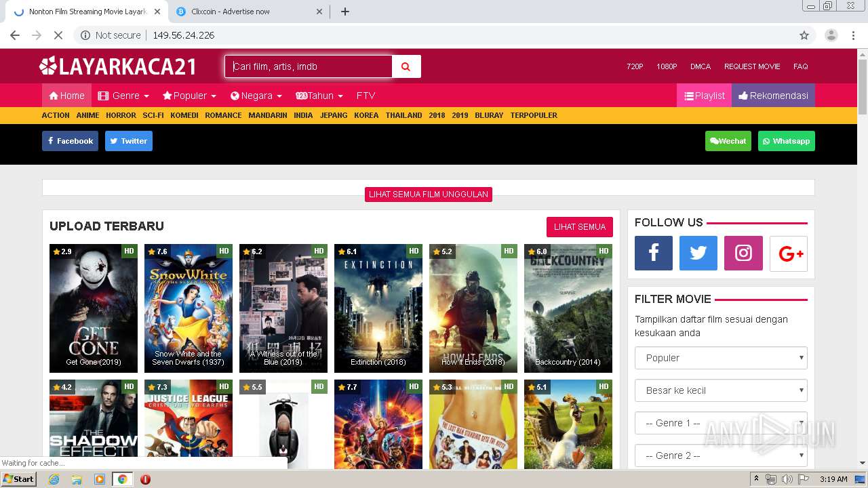868x488 pixels.
Task: Click the Chrome icon in the taskbar
Action: tap(123, 479)
